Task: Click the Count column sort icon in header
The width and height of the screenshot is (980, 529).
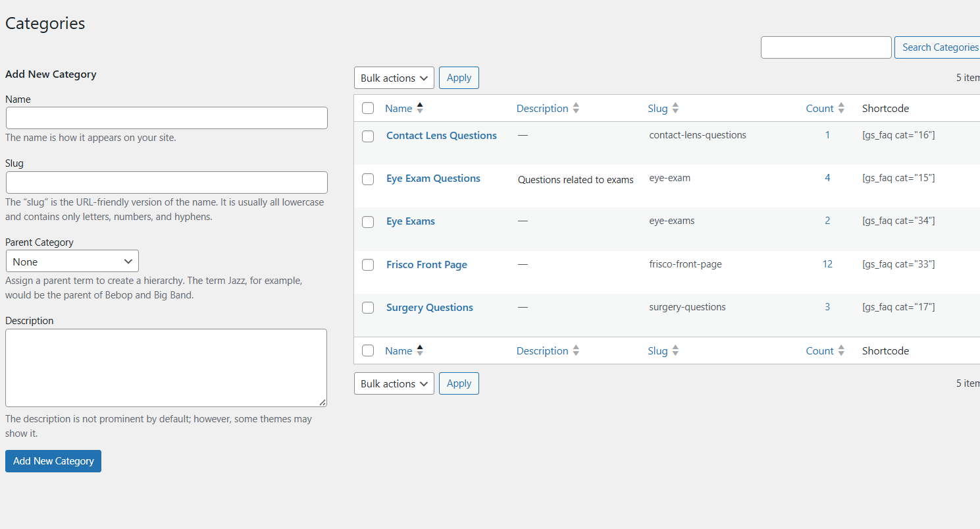Action: [841, 109]
